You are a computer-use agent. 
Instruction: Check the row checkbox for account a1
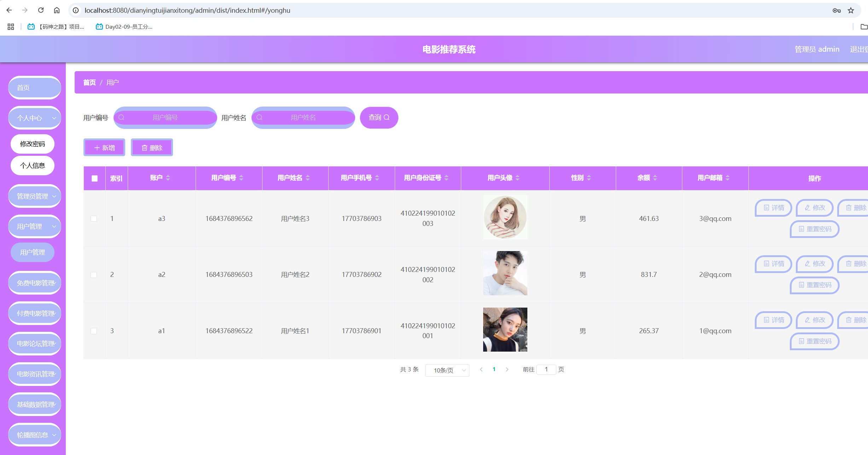click(94, 331)
